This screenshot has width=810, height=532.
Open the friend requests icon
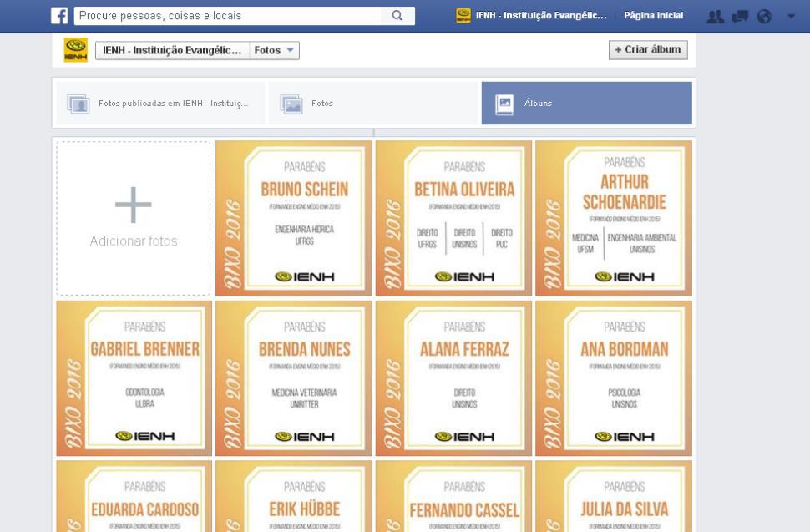715,17
